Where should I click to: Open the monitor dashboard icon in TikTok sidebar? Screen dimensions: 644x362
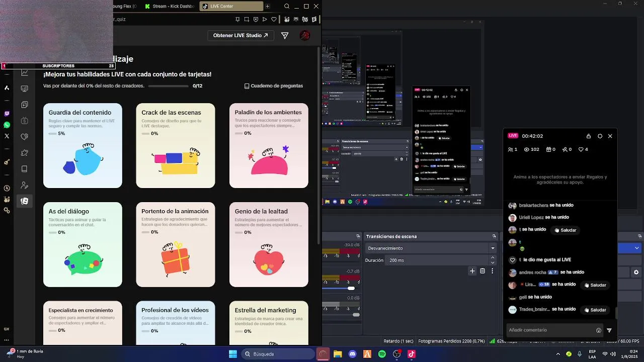24,88
